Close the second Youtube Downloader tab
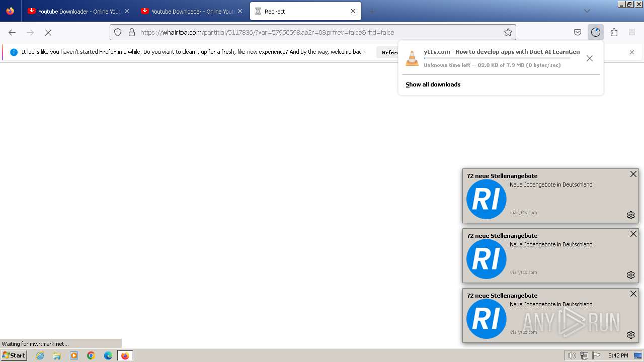The height and width of the screenshot is (362, 644). 239,11
